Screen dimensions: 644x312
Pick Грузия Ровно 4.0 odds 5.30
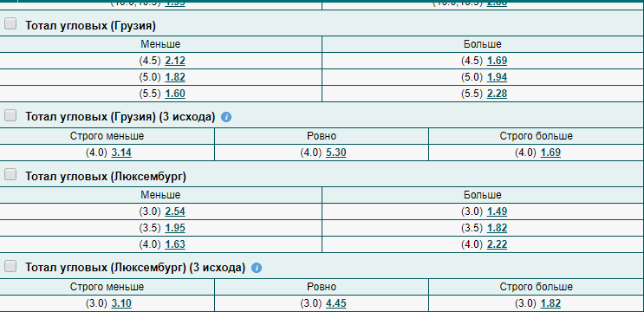click(336, 153)
